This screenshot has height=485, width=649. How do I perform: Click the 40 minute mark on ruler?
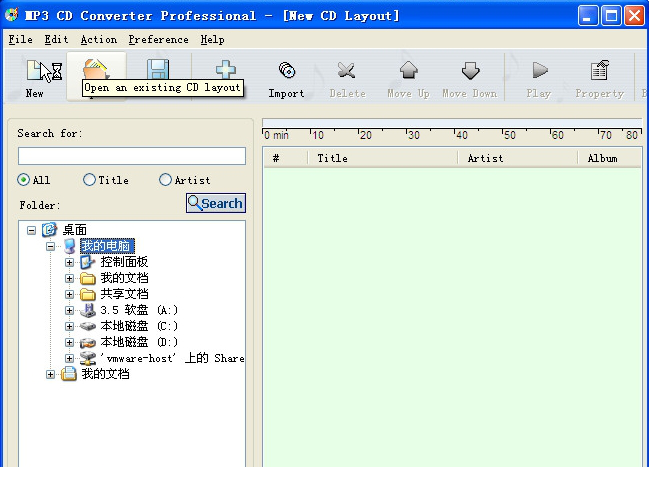(x=462, y=135)
